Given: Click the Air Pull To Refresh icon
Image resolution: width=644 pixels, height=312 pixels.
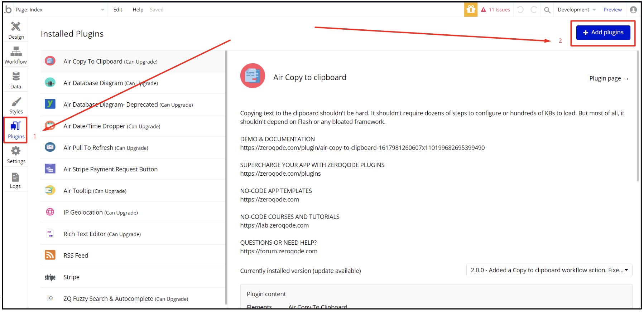Looking at the screenshot, I should pyautogui.click(x=50, y=147).
